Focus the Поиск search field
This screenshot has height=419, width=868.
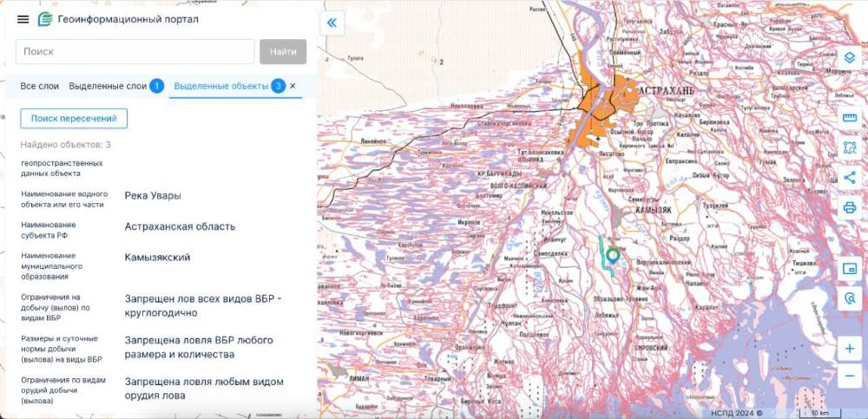135,52
